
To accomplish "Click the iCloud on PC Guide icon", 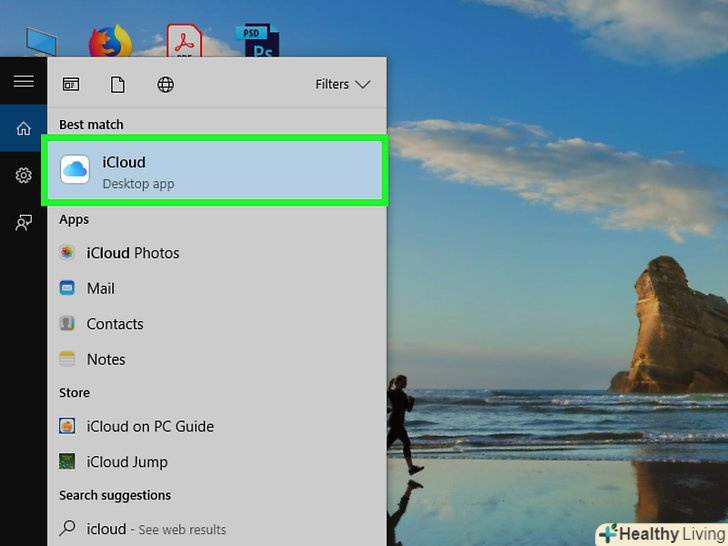I will [x=67, y=426].
